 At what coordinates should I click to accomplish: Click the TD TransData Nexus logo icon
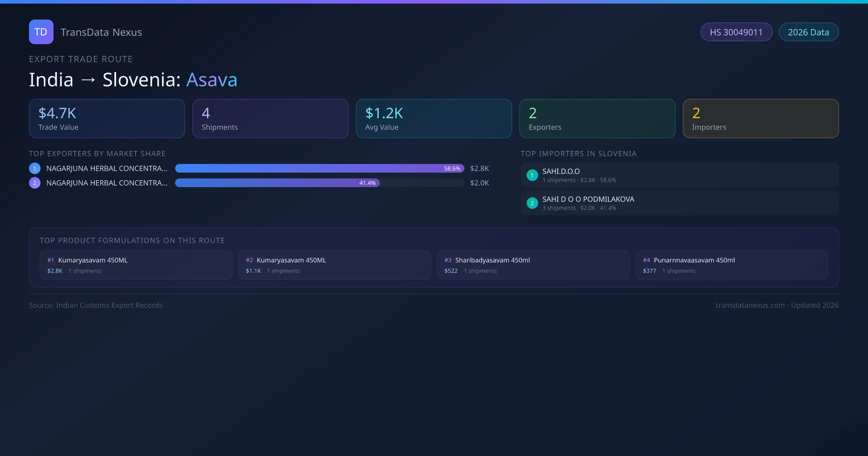(41, 32)
